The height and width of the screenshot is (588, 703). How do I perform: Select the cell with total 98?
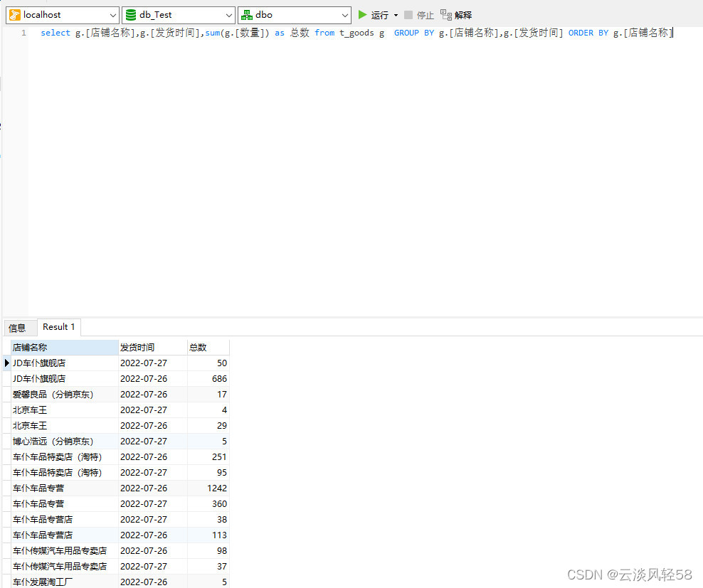(x=208, y=551)
